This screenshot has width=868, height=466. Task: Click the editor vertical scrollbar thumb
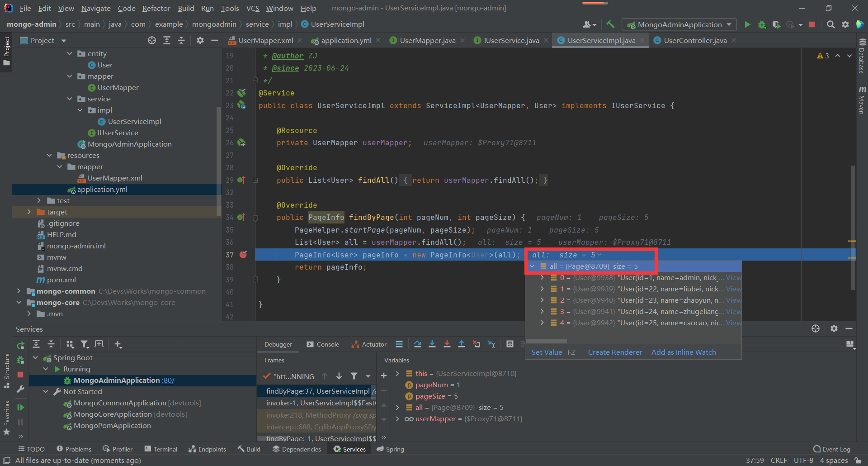[853, 228]
